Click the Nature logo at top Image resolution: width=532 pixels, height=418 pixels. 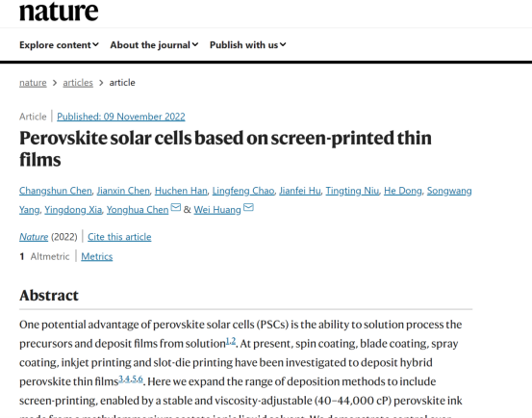[59, 12]
